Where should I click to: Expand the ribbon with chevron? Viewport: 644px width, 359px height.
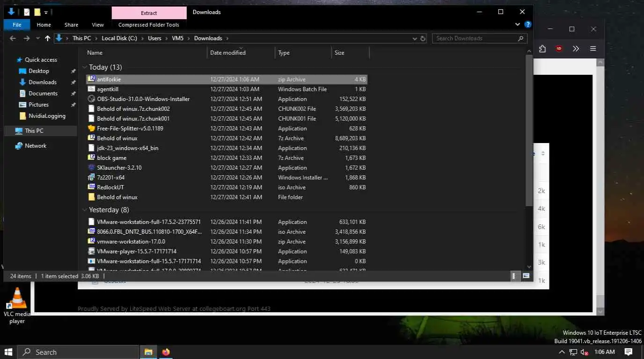518,24
